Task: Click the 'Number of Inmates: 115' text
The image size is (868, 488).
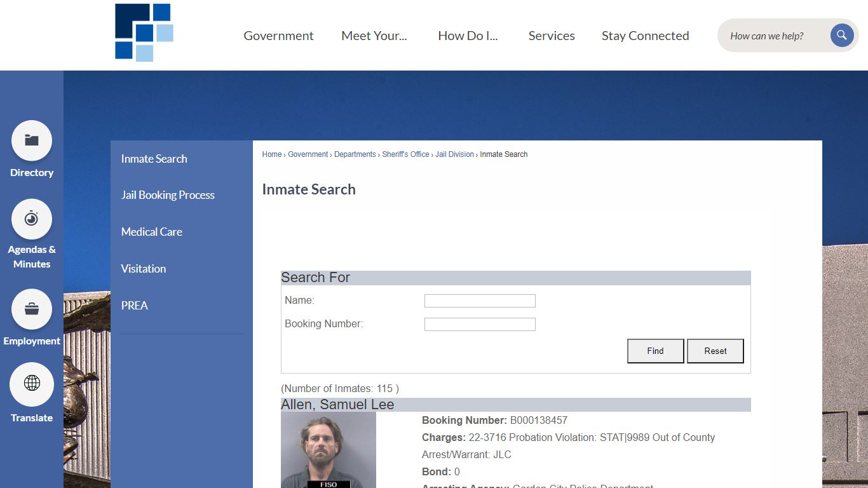Action: click(340, 388)
